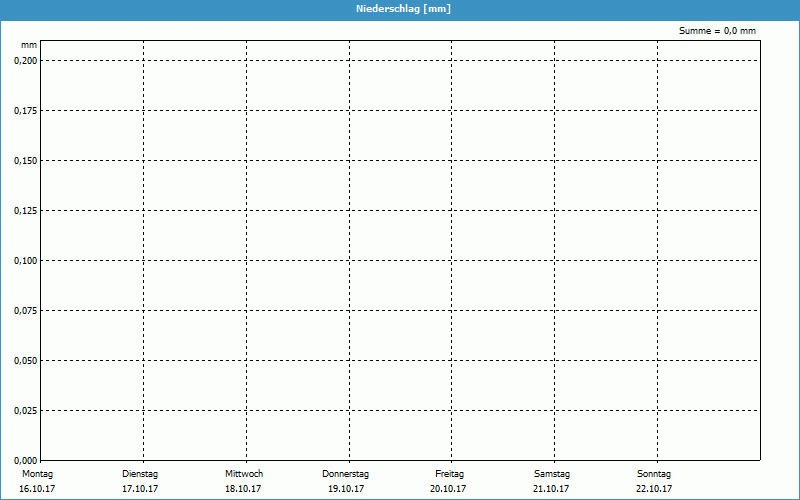Select the Samstag day label
This screenshot has height=500, width=800.
(552, 474)
